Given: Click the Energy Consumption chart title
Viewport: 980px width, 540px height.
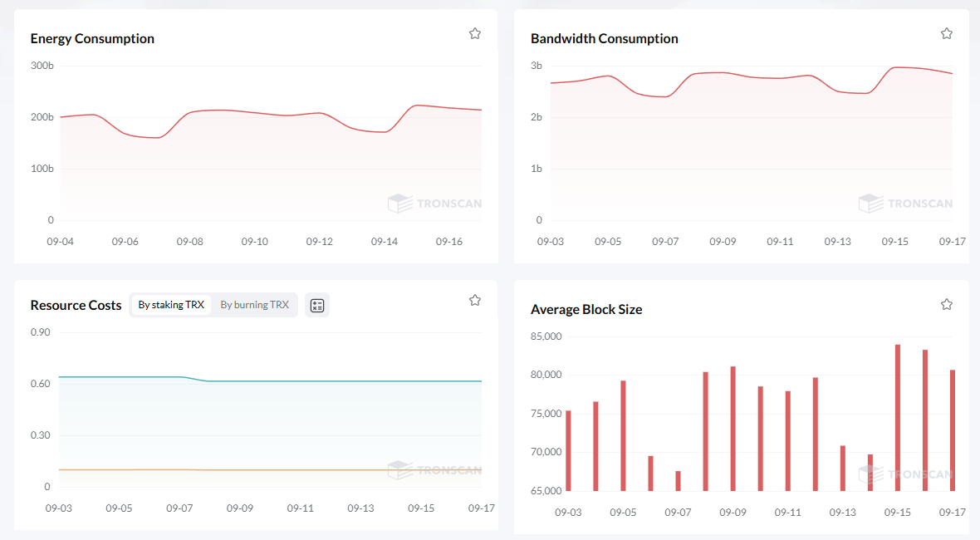Looking at the screenshot, I should coord(92,38).
